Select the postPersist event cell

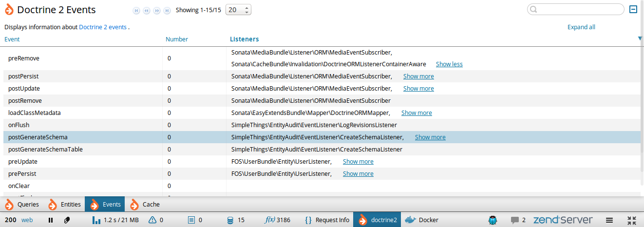[83, 76]
